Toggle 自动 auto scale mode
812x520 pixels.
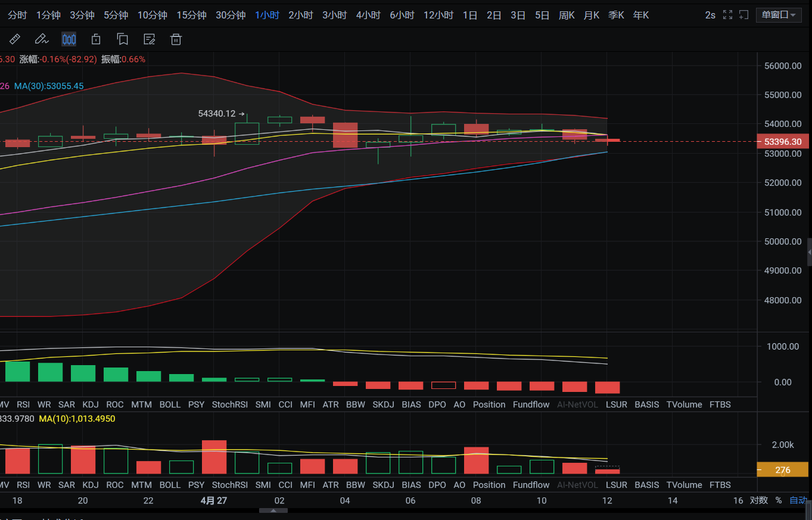tap(798, 500)
